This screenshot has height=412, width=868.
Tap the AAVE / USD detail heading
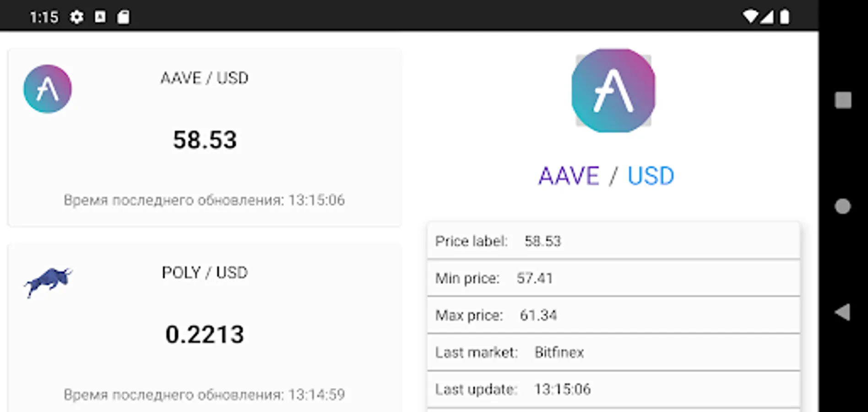[x=606, y=176]
